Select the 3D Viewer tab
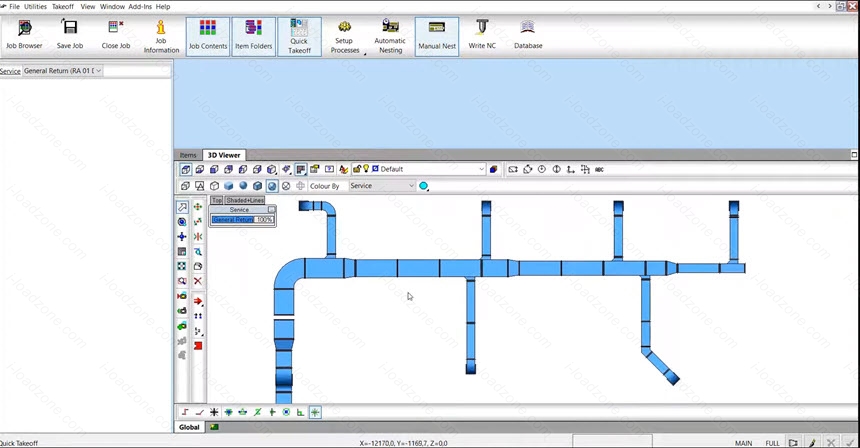 click(x=224, y=155)
